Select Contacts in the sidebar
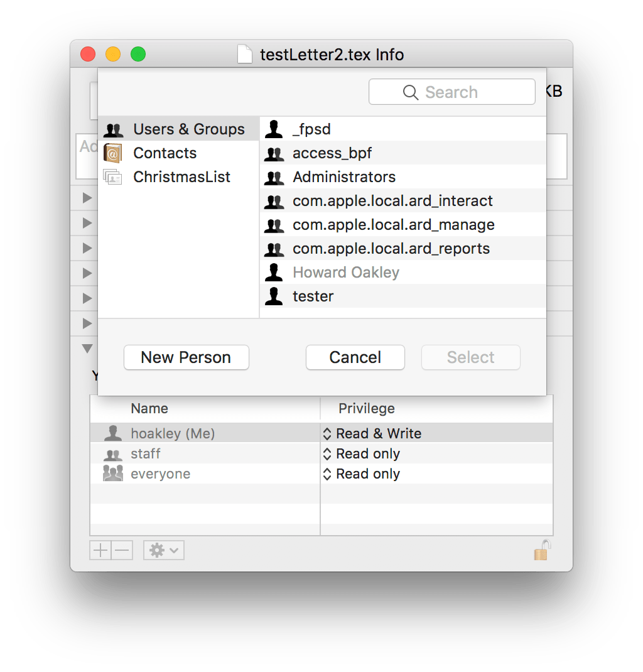643x672 pixels. pyautogui.click(x=165, y=153)
